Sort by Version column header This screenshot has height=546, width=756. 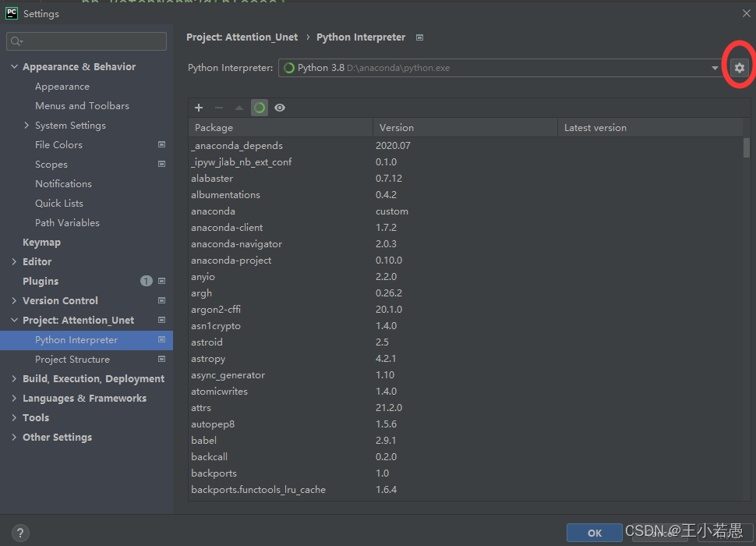pos(465,128)
